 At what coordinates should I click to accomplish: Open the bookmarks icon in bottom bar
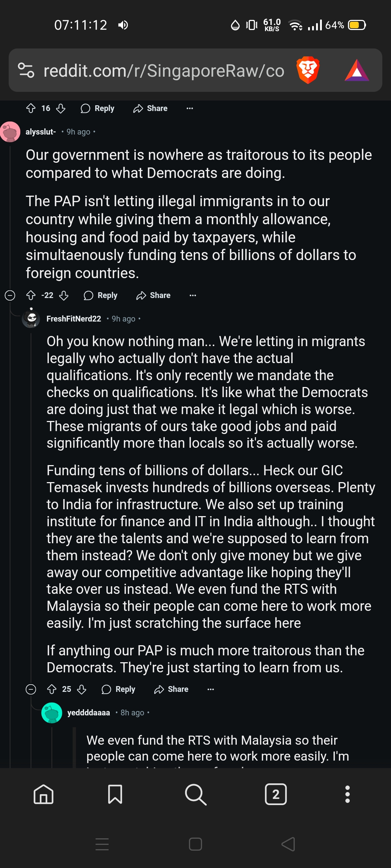[115, 795]
